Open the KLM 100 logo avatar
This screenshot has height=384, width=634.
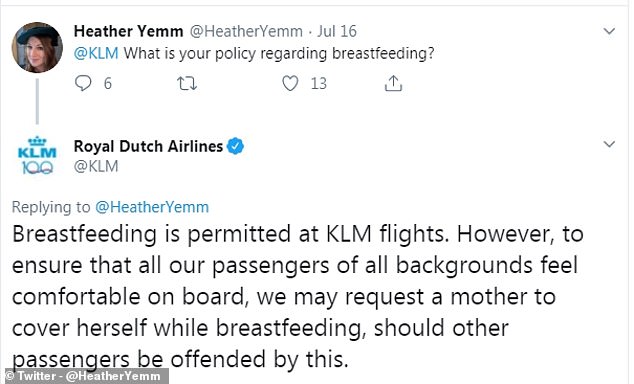click(37, 156)
